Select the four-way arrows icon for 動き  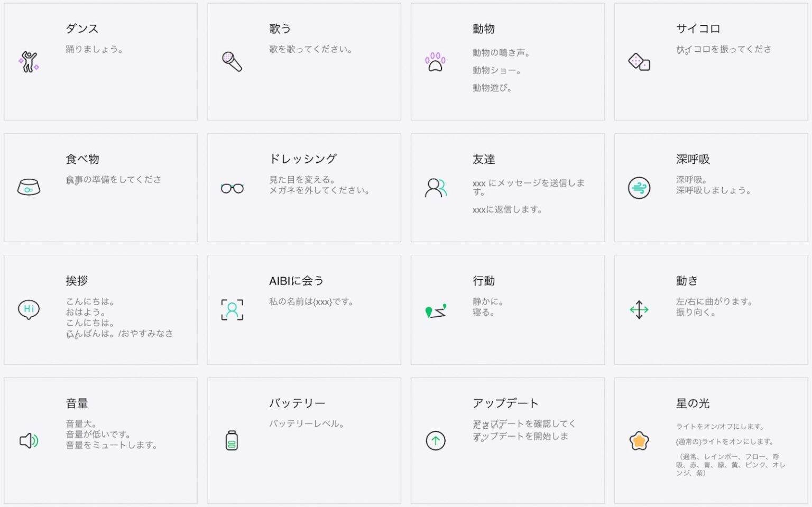pyautogui.click(x=639, y=310)
